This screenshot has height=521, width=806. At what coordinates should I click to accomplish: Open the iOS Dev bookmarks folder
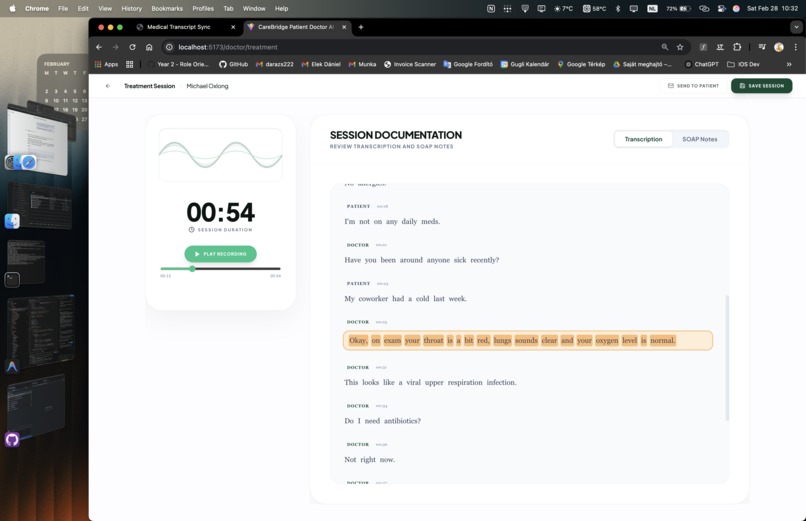(743, 64)
